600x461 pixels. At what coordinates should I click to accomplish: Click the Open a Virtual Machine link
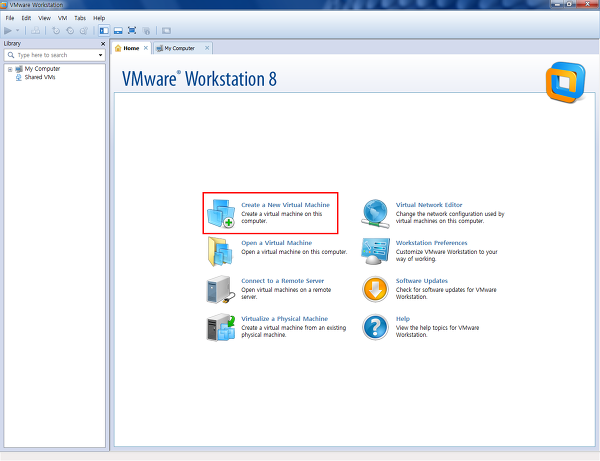pos(277,243)
